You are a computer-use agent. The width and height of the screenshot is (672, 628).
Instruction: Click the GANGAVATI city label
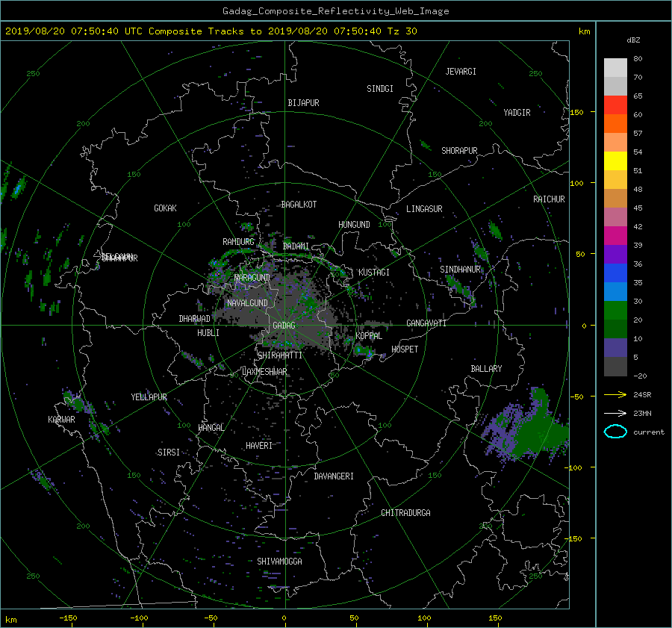[426, 323]
